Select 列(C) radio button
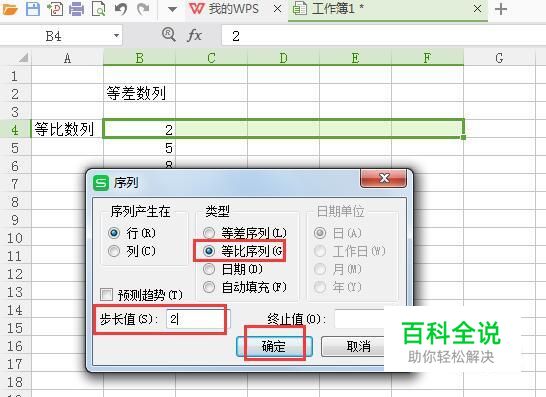The width and height of the screenshot is (546, 397). pos(114,251)
